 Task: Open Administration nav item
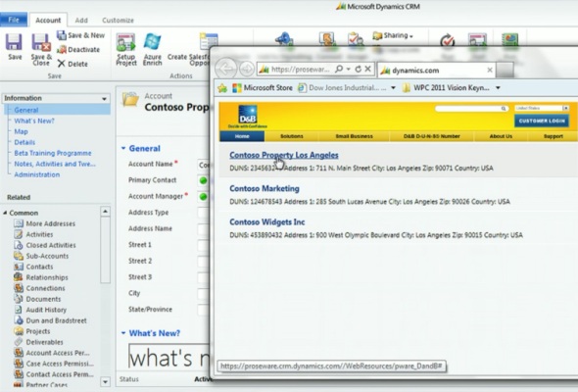click(x=37, y=174)
